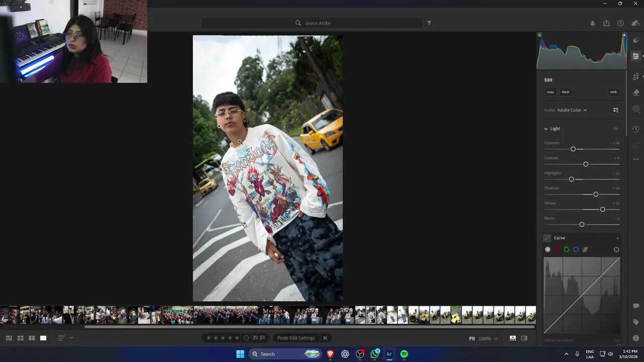This screenshot has width=644, height=362.
Task: Flag photo as rejected
Action: 263,338
